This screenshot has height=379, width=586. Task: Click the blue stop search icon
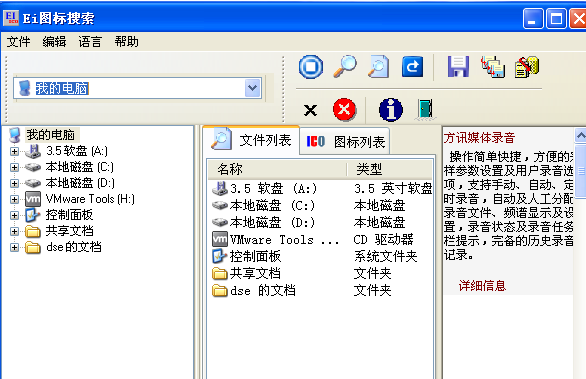311,67
